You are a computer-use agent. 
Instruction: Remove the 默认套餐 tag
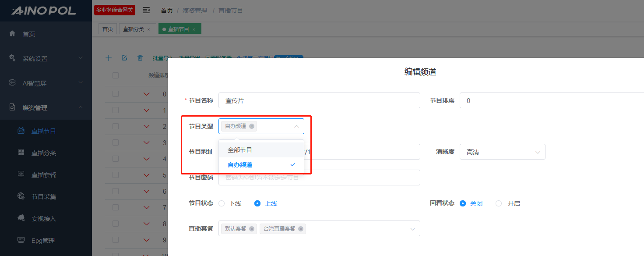[x=252, y=229]
